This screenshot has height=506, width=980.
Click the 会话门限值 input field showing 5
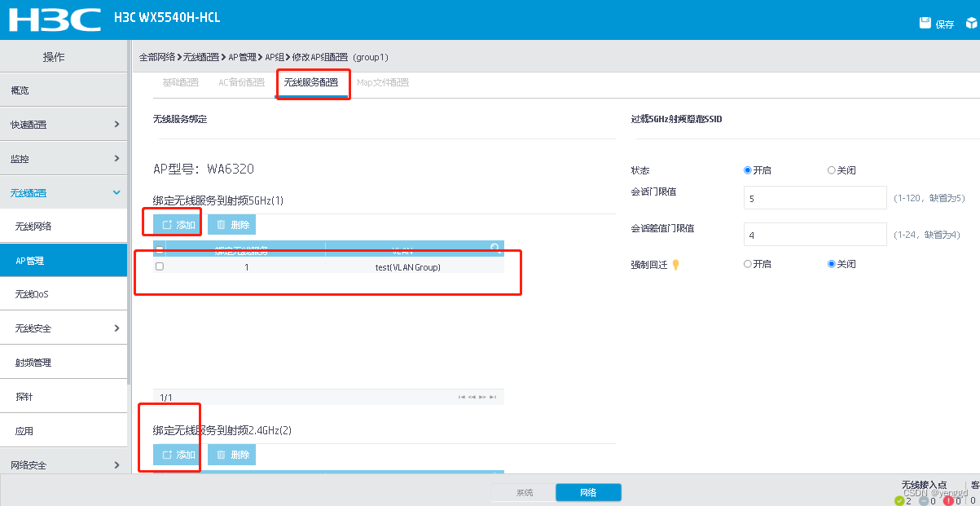pos(815,197)
